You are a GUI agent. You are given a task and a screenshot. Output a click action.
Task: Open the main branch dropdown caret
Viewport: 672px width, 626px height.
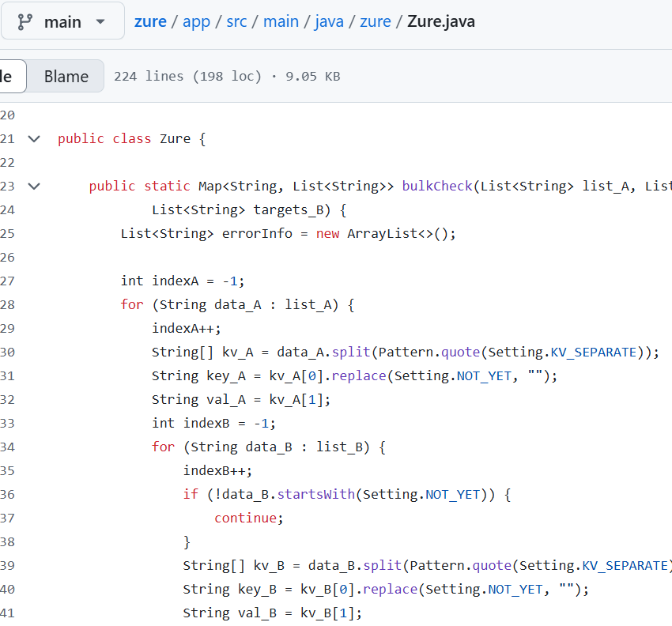click(x=100, y=21)
